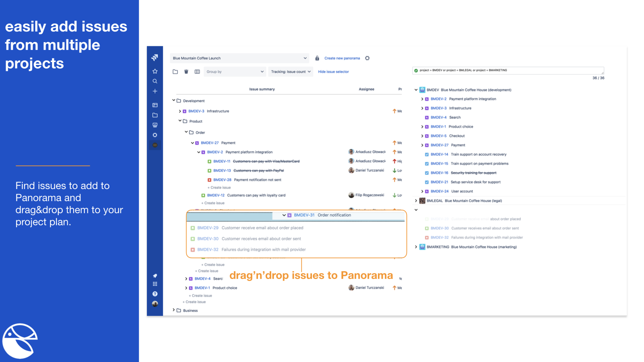Click the Create new panorama link
The height and width of the screenshot is (362, 644).
tap(342, 58)
